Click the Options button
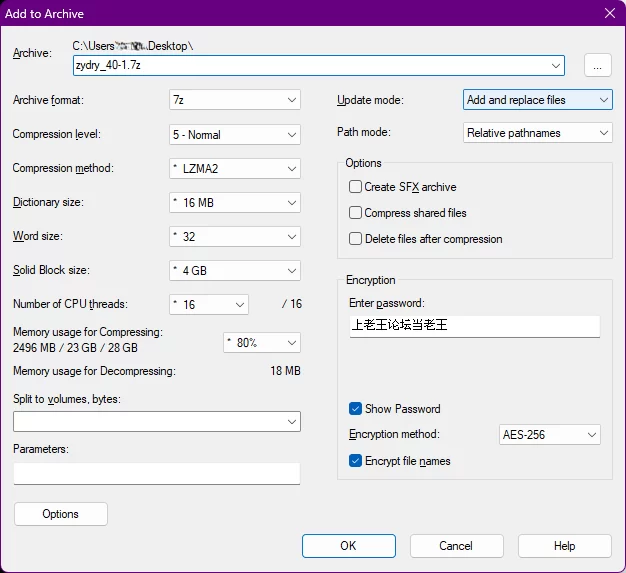 (x=61, y=514)
